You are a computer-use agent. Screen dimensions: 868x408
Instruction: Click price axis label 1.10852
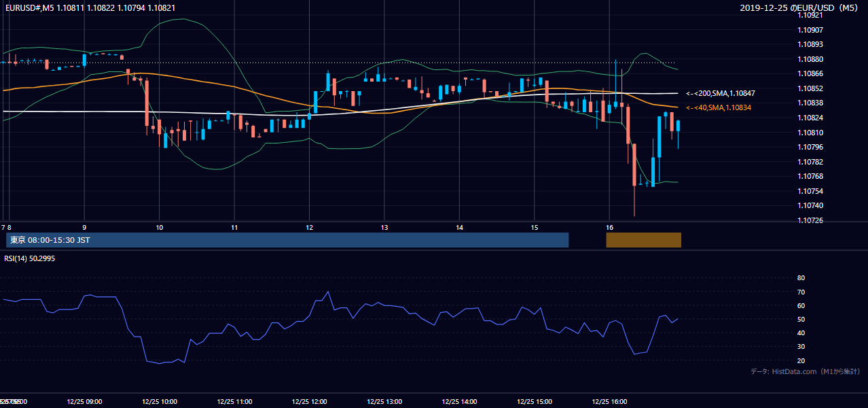(x=810, y=88)
